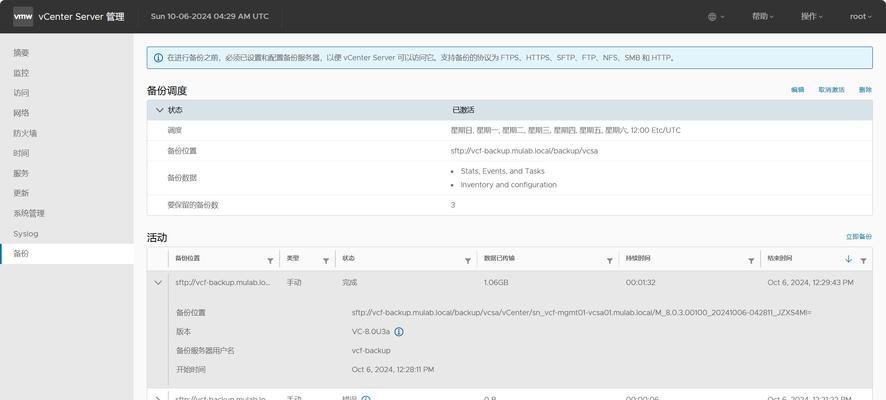The height and width of the screenshot is (400, 886).
Task: Click the 00:01:32 duration cell
Action: [640, 282]
